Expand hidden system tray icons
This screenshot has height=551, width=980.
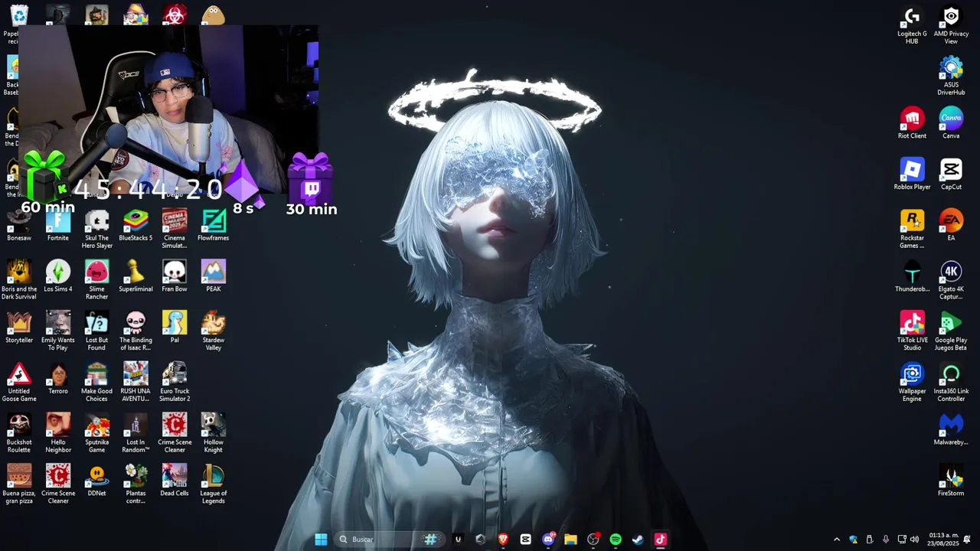[x=836, y=540]
